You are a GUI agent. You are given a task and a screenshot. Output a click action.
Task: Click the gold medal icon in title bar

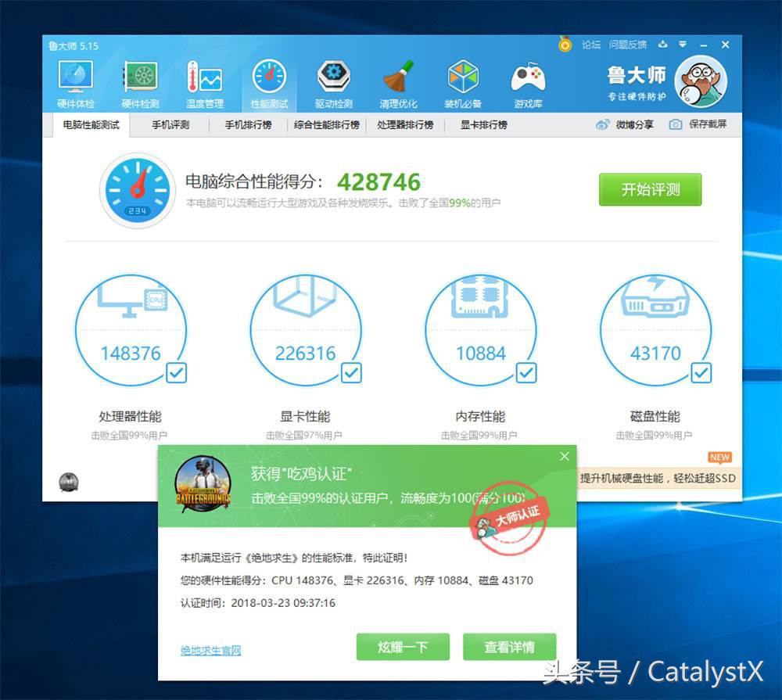point(565,45)
